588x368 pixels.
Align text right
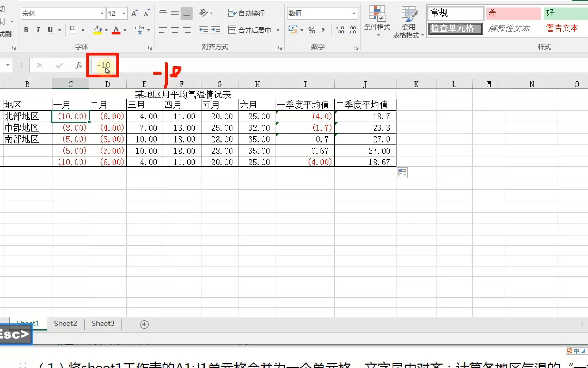[187, 30]
